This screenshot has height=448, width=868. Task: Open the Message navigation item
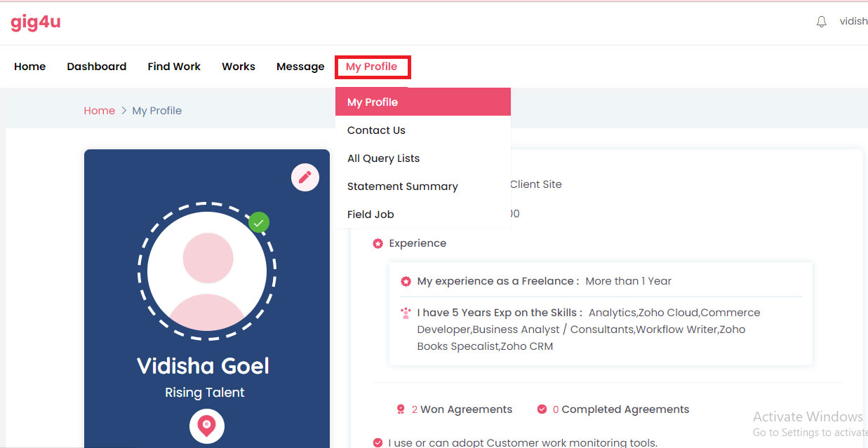pyautogui.click(x=300, y=67)
